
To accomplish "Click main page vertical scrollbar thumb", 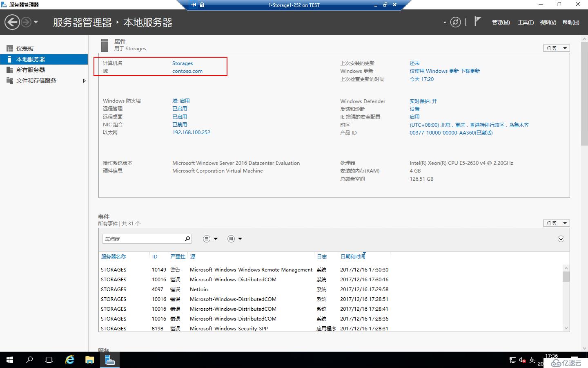I will pos(584,93).
